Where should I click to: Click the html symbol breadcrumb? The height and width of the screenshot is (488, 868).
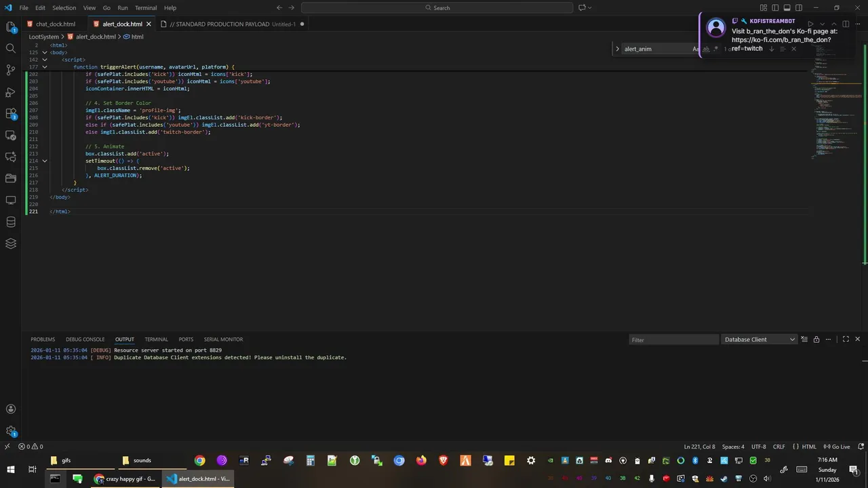pyautogui.click(x=134, y=37)
